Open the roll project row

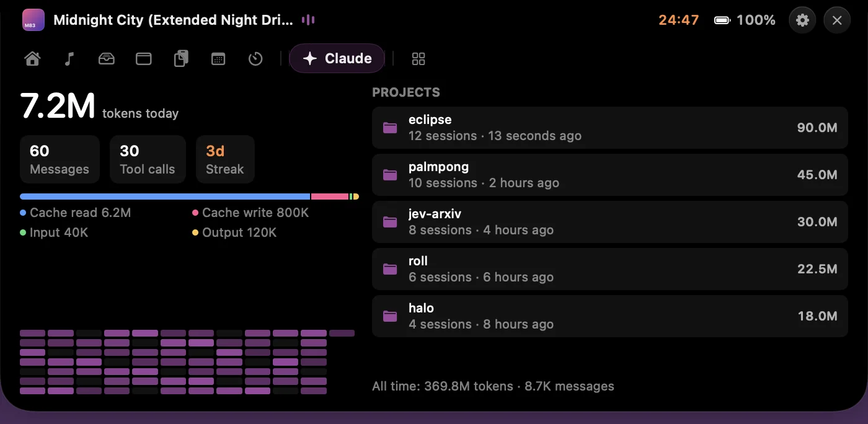coord(609,269)
